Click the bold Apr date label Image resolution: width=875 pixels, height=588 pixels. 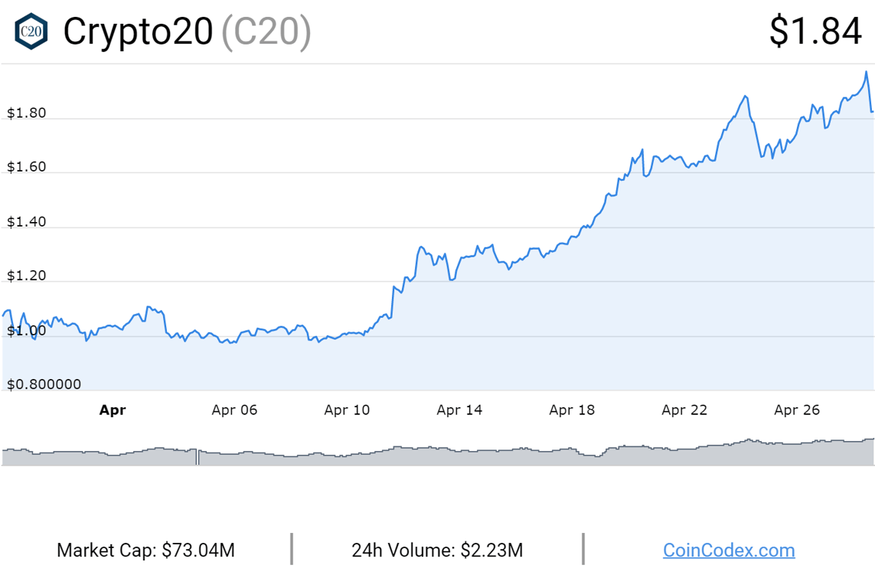[x=113, y=410]
